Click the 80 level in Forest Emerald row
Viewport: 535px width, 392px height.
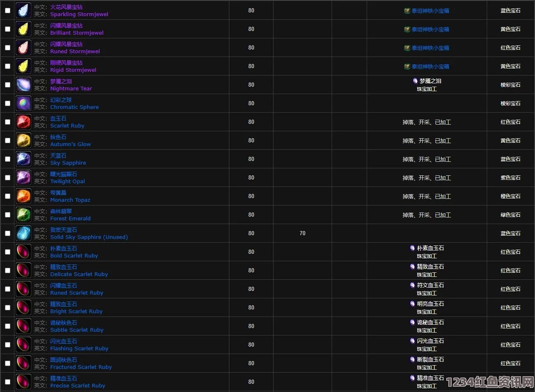coord(251,215)
